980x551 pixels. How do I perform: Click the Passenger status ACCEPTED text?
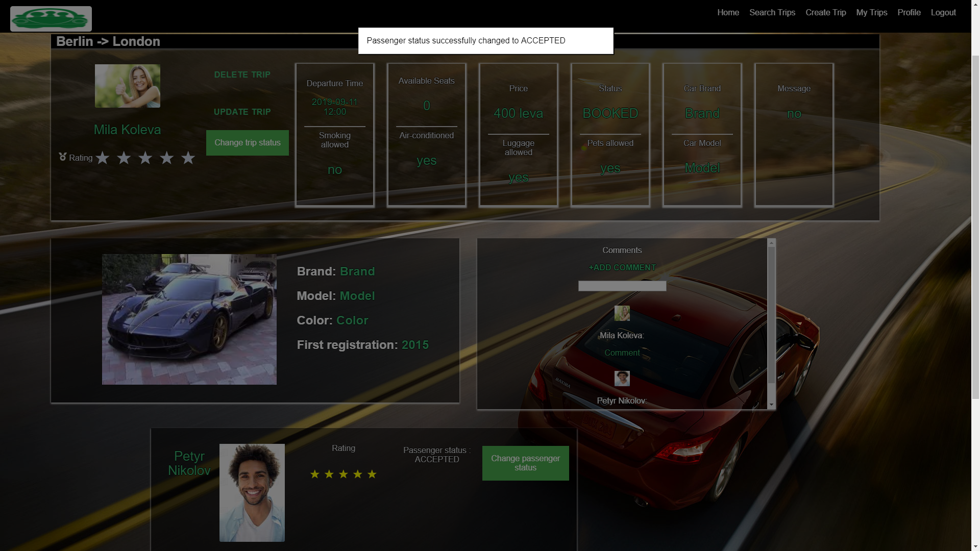tap(437, 455)
